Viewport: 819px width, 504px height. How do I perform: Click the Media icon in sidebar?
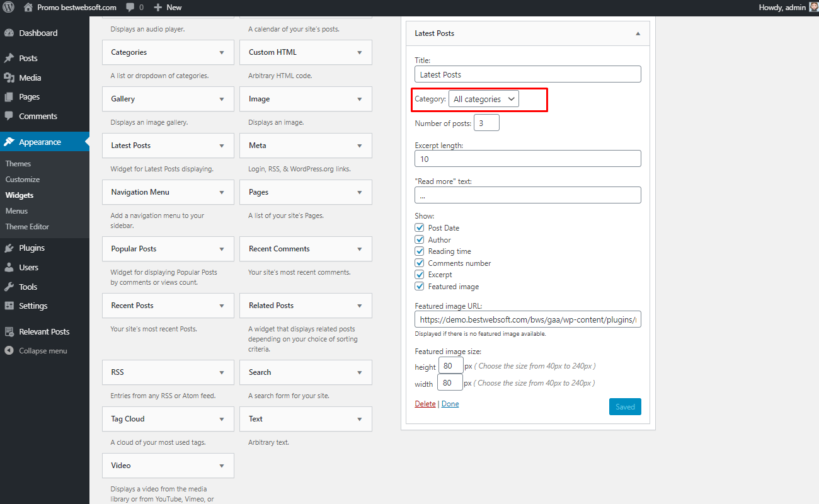point(9,77)
